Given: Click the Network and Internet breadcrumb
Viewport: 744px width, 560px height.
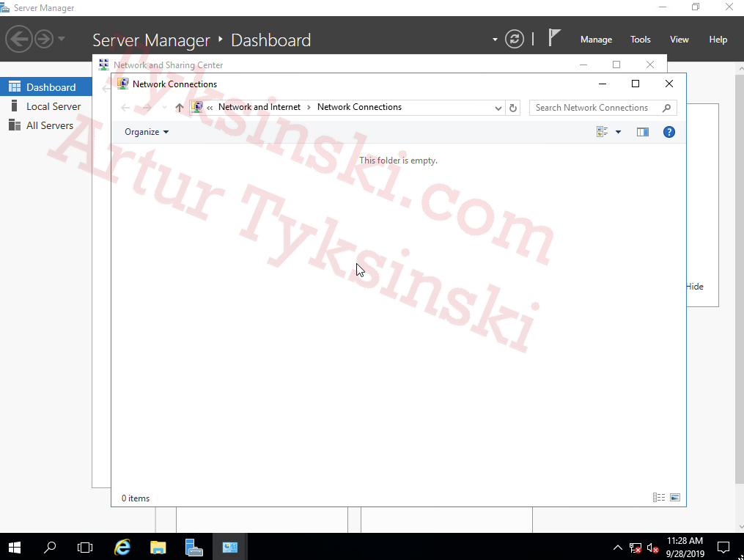Looking at the screenshot, I should 259,107.
